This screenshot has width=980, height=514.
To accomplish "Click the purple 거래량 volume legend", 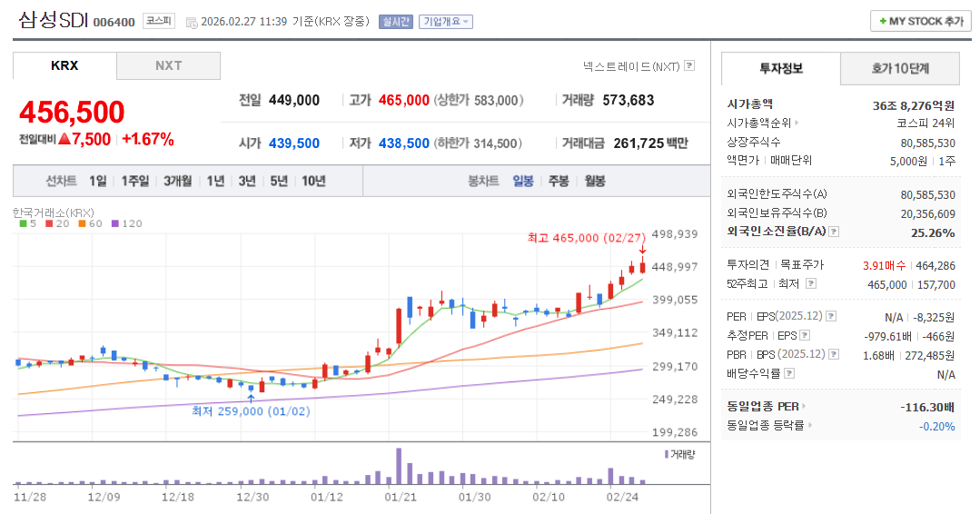I will point(679,455).
